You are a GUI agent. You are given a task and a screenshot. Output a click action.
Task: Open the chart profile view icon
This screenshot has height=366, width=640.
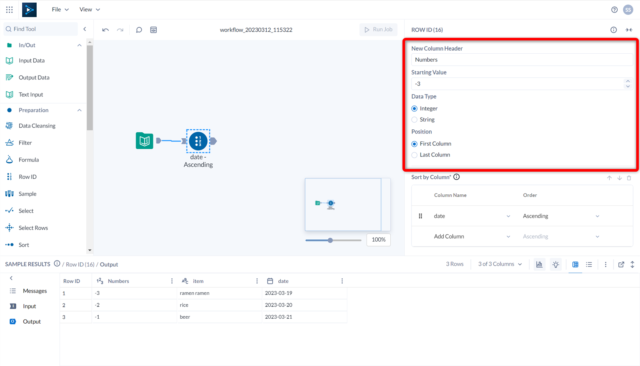coord(539,264)
